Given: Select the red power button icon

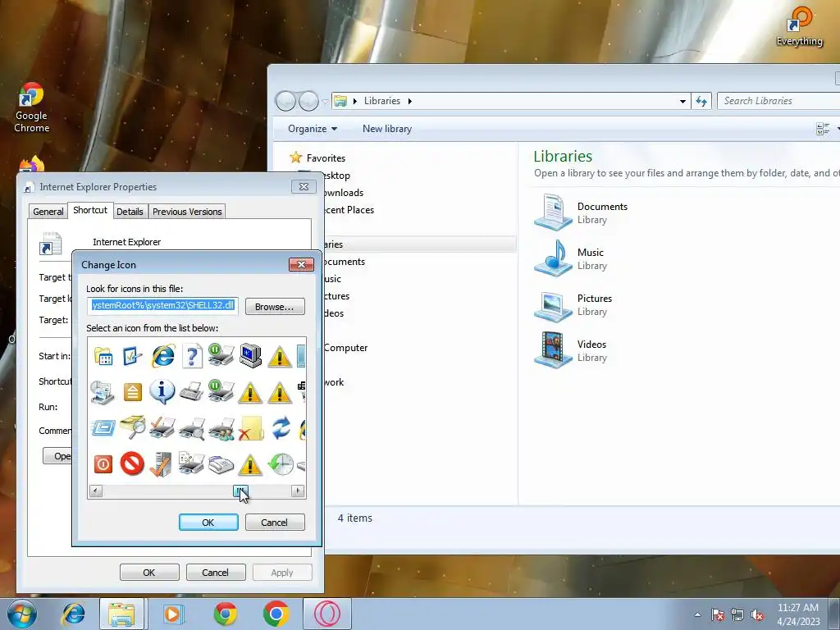Looking at the screenshot, I should coord(103,464).
